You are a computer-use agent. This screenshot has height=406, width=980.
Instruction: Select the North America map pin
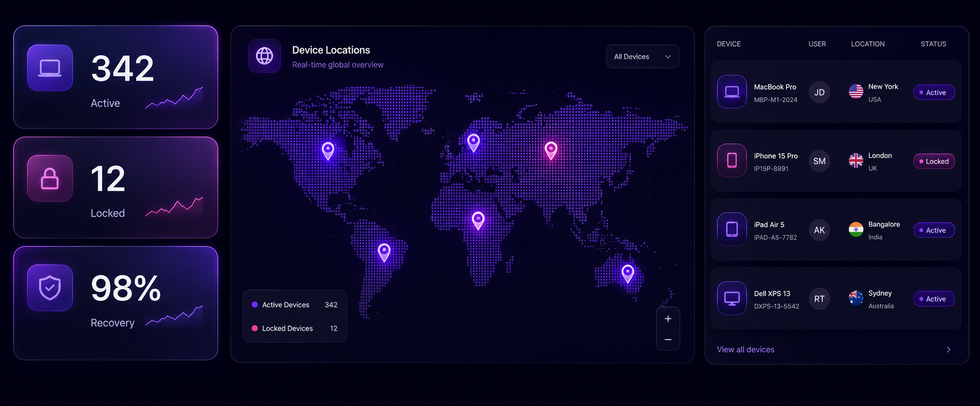(x=328, y=150)
